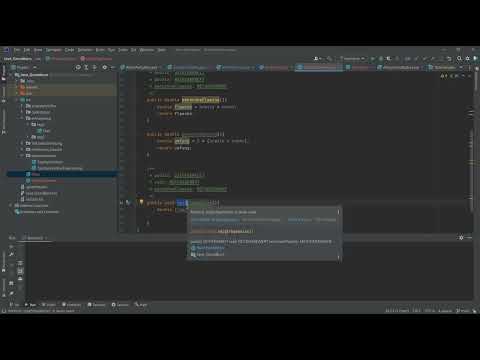Click the Debug bug icon in toolbar
Image resolution: width=480 pixels, height=360 pixels.
coord(381,59)
